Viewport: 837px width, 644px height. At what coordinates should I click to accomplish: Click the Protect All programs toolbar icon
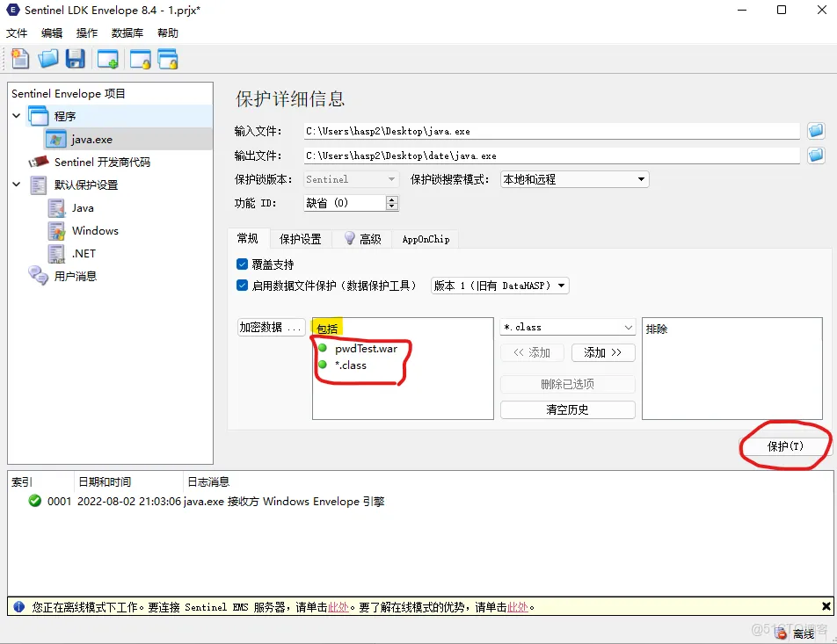coord(168,59)
